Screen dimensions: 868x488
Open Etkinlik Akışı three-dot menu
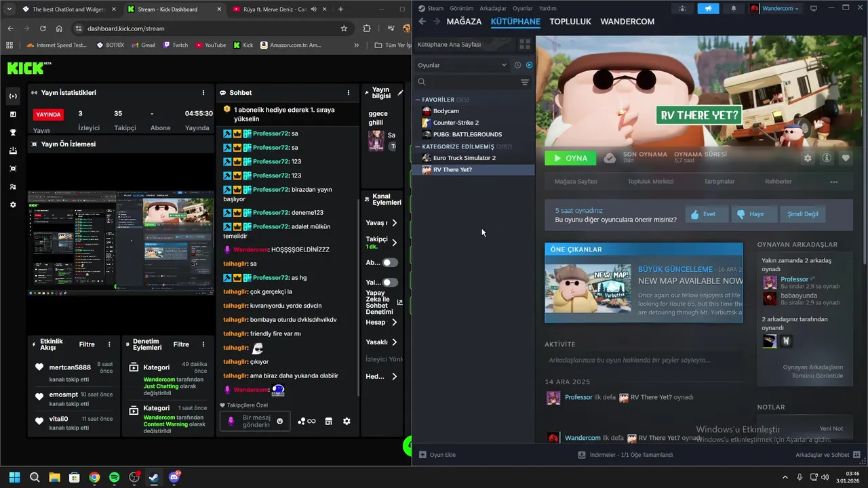pyautogui.click(x=110, y=344)
